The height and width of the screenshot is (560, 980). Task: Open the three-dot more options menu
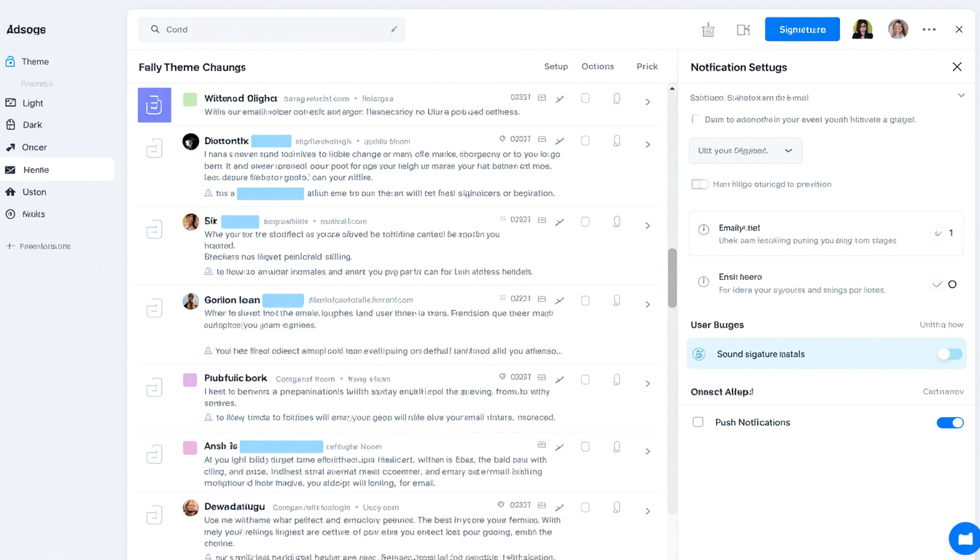click(x=929, y=30)
